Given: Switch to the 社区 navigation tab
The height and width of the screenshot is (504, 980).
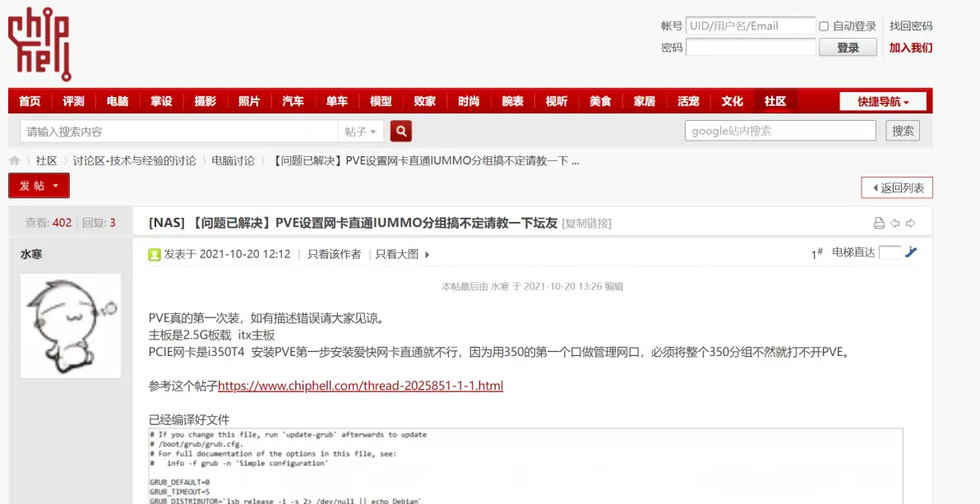Looking at the screenshot, I should [x=775, y=100].
